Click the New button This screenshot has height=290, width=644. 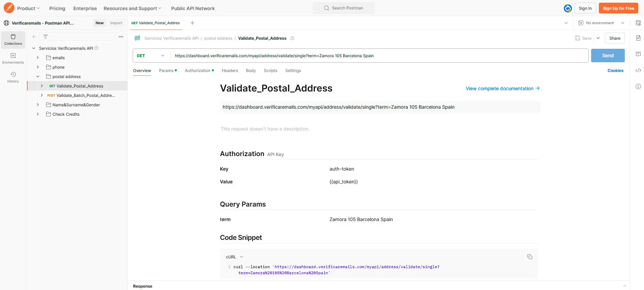(99, 23)
